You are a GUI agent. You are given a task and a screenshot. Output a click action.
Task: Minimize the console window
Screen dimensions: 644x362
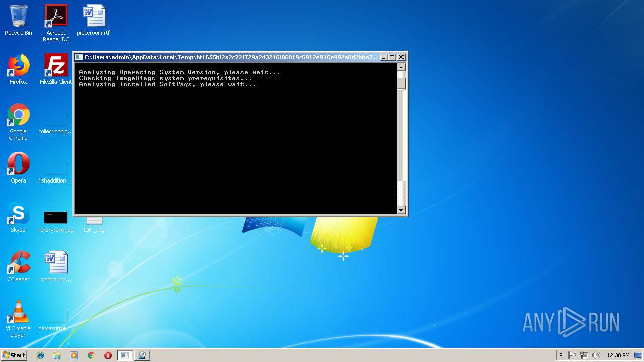click(x=384, y=57)
